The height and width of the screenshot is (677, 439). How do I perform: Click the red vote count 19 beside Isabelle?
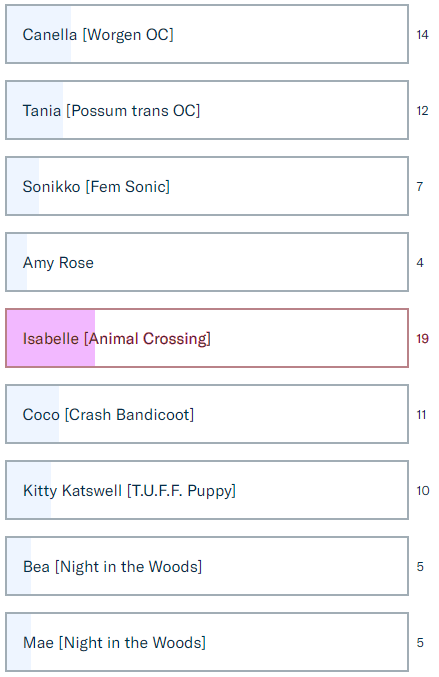pyautogui.click(x=422, y=338)
